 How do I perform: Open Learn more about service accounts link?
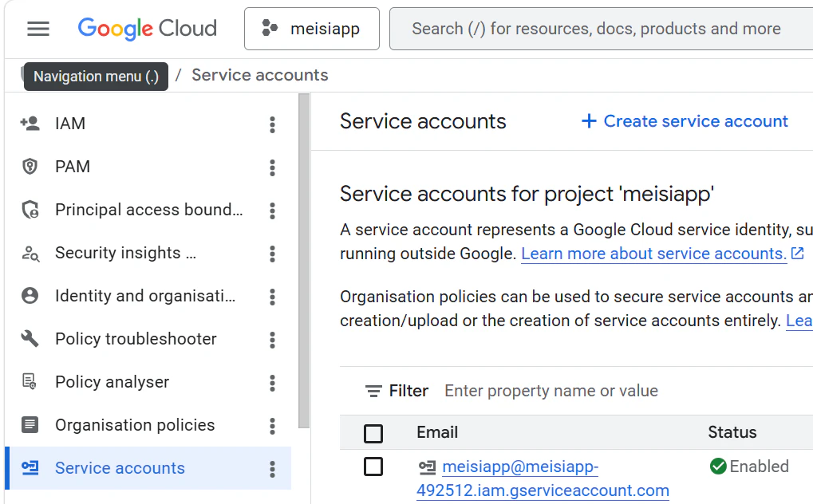654,254
